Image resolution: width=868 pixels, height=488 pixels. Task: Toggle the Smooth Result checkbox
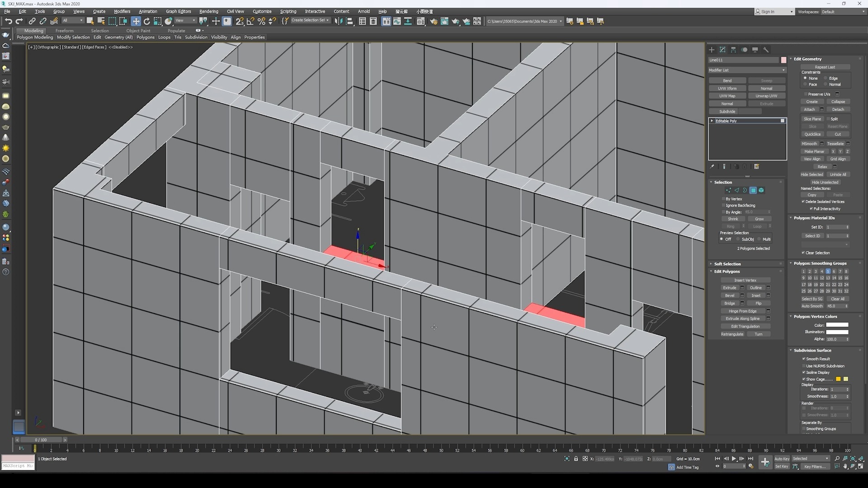[x=804, y=359]
